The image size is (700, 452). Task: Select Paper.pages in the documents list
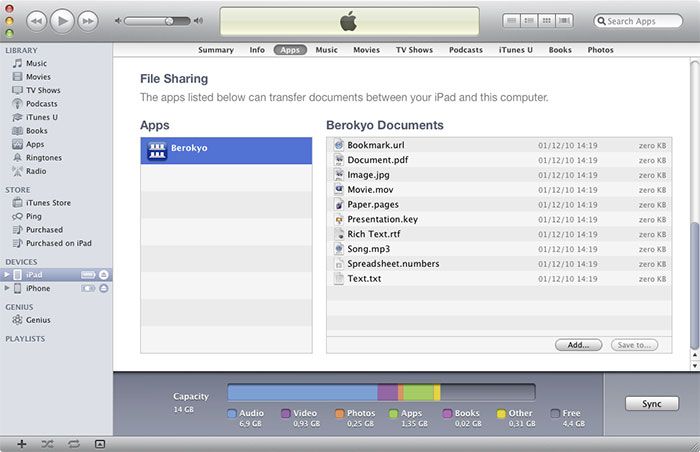click(x=499, y=205)
